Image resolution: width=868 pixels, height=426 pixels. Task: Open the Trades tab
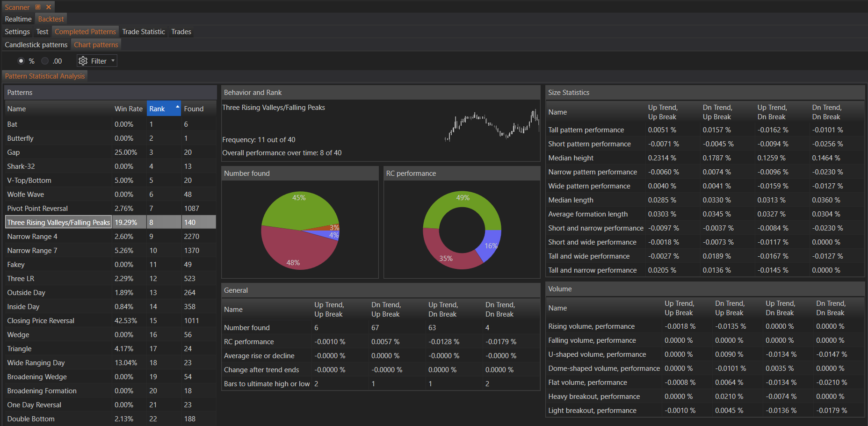[181, 32]
